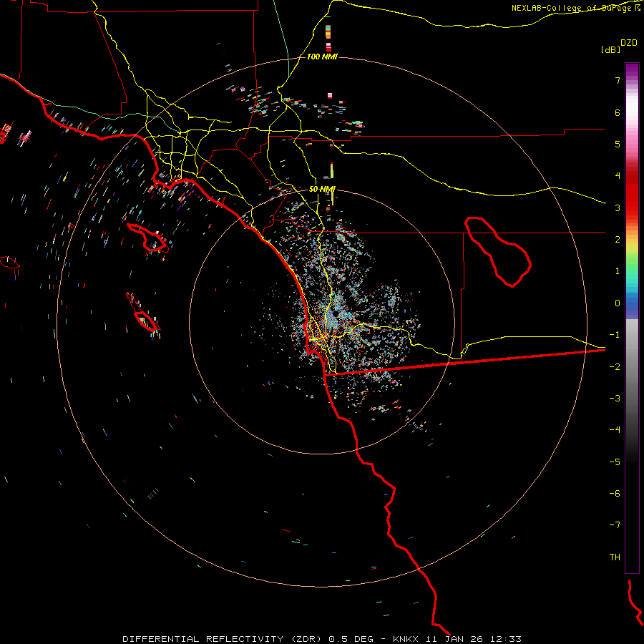Click the elongated red-outlined island nearest the coast
Screen dimensions: 644x644
(147, 238)
